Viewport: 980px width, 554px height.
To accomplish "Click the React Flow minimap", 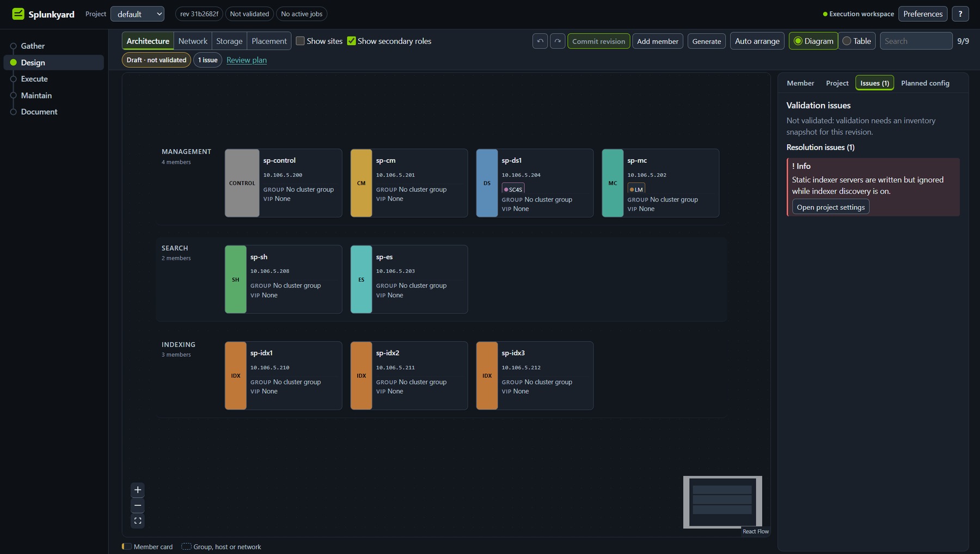I will click(722, 502).
